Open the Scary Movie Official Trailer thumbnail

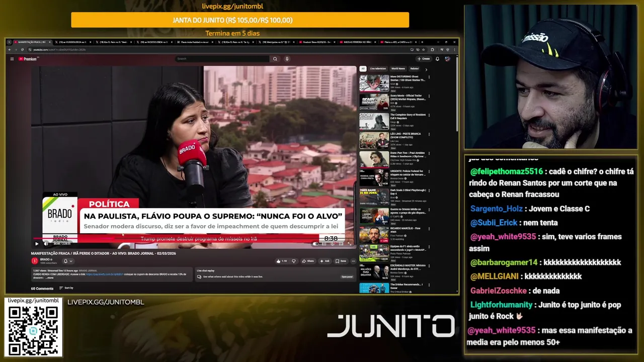click(374, 102)
